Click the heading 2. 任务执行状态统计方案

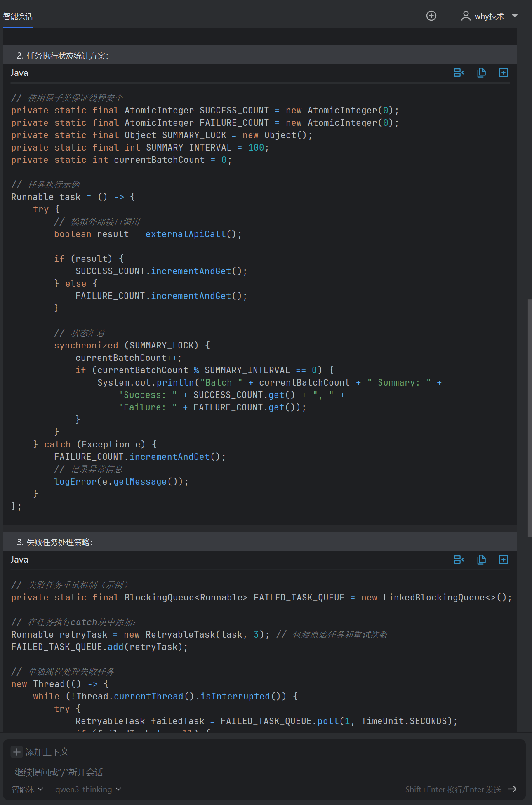(x=62, y=56)
